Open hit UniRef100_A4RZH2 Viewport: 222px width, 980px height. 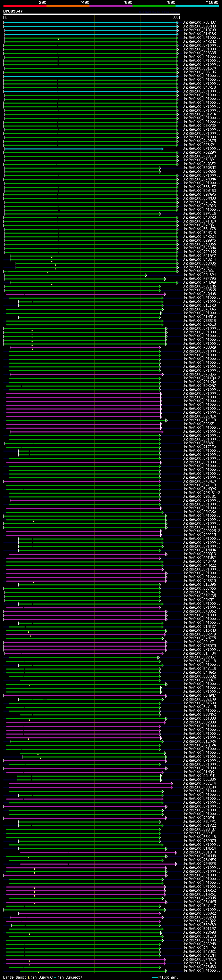(x=199, y=41)
